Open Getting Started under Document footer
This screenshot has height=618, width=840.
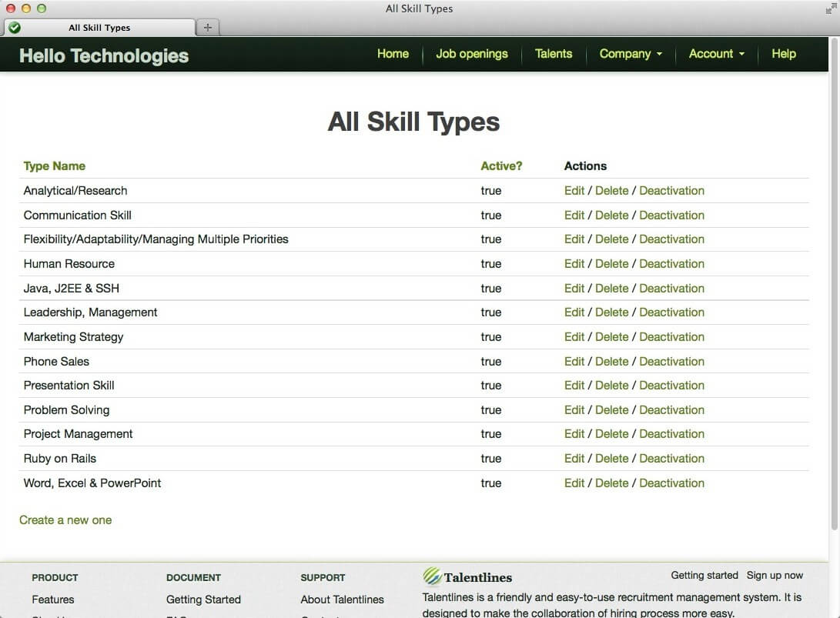(x=203, y=600)
